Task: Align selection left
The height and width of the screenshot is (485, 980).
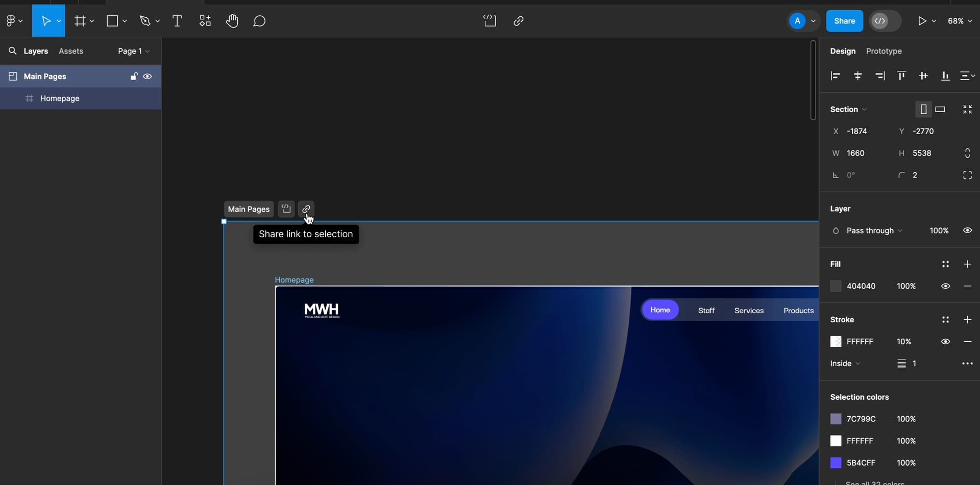Action: 836,76
